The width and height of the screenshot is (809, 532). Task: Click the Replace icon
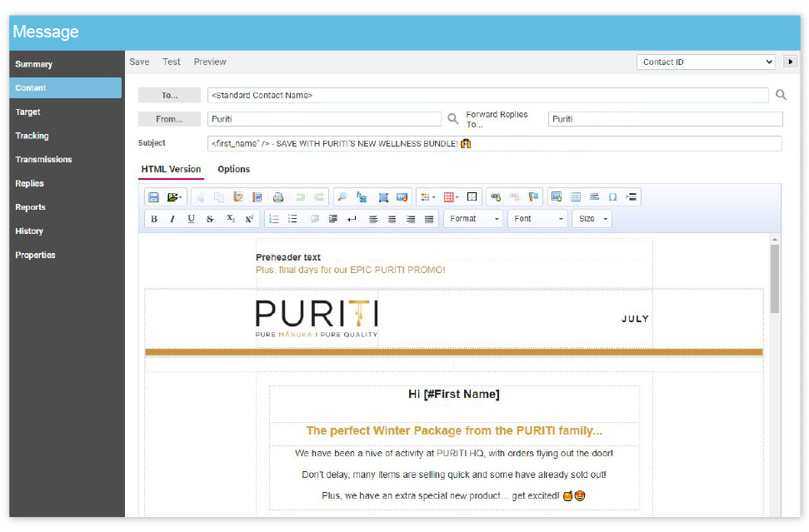pos(362,197)
